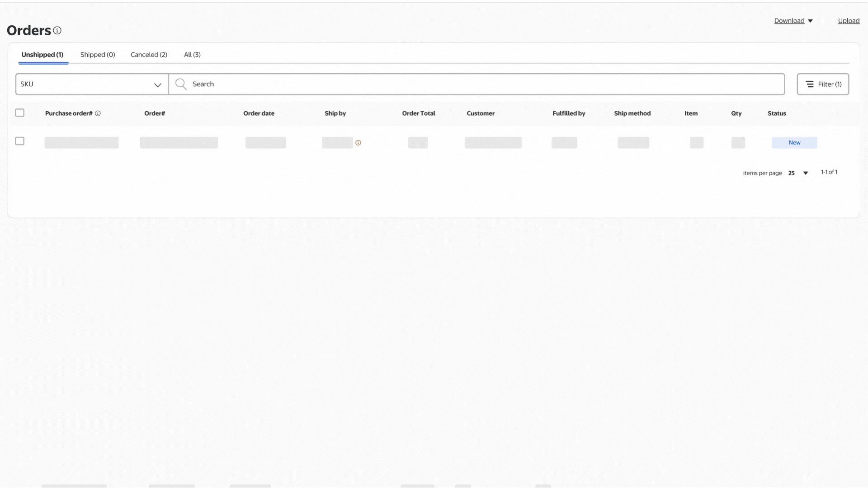Screen dimensions: 868x488
Task: Switch to the Canceled (2) tab
Action: (x=149, y=55)
